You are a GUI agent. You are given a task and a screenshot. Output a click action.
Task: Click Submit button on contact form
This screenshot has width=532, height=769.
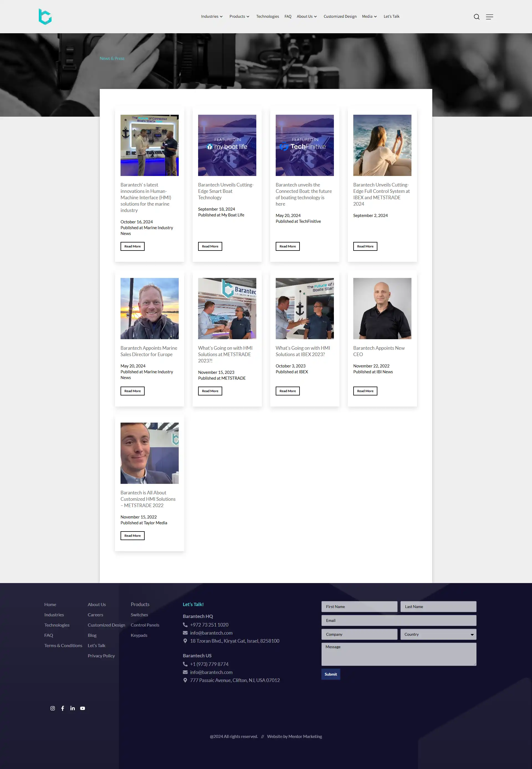(331, 674)
